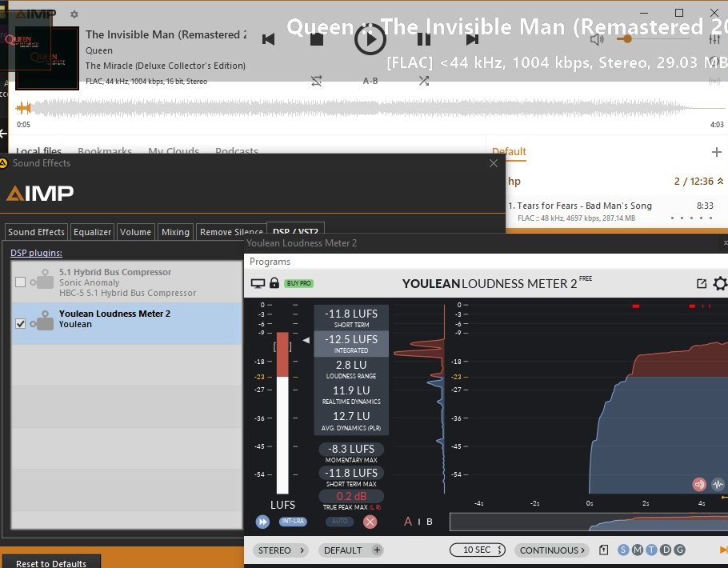Open the Mixing tab
The image size is (728, 568).
click(175, 232)
